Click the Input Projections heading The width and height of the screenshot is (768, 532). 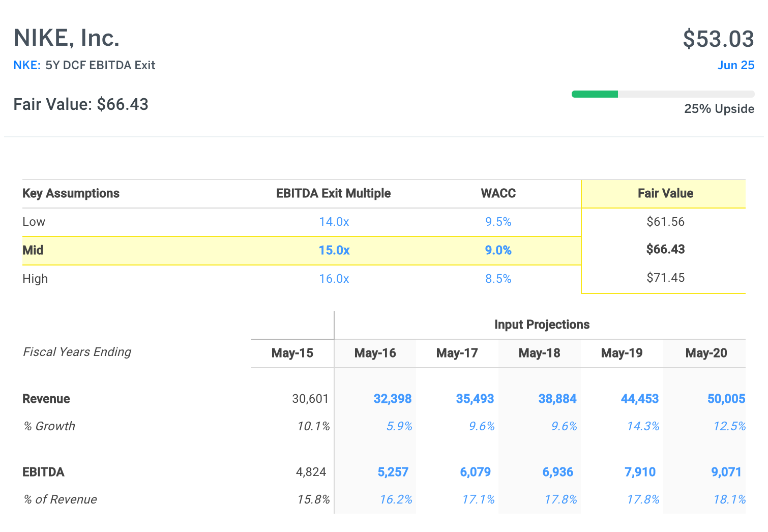542,324
